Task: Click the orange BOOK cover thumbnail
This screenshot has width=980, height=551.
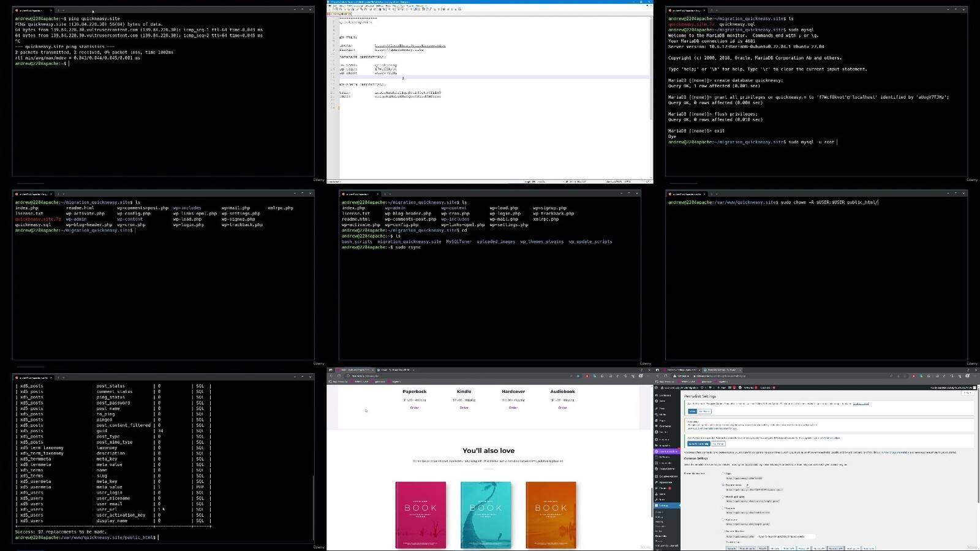Action: tap(551, 515)
